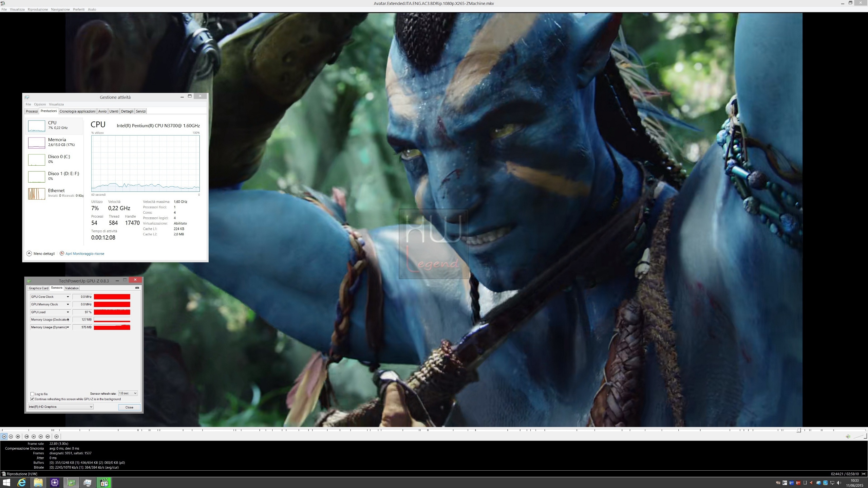This screenshot has width=868, height=488.
Task: Select Memoria in performance sidebar
Action: click(x=55, y=142)
